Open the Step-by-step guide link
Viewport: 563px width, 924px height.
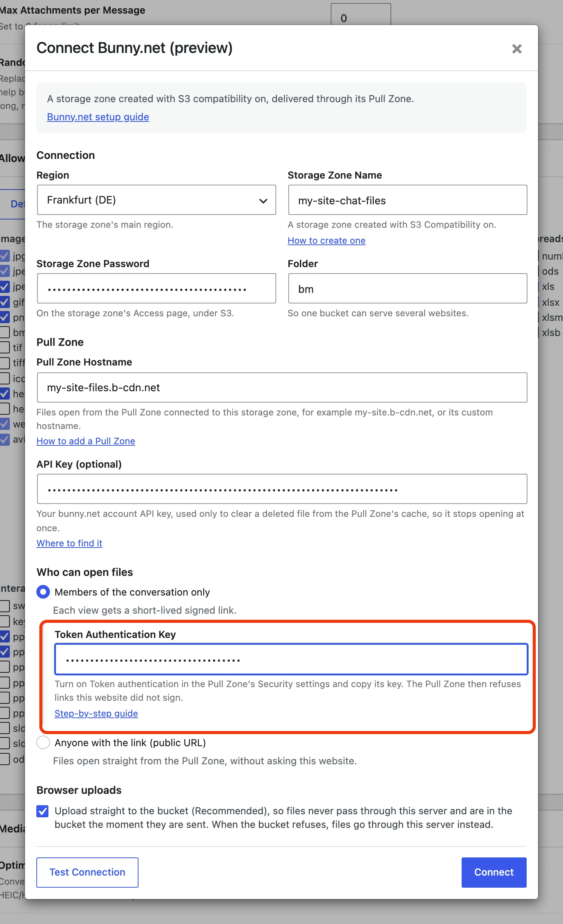click(x=96, y=714)
